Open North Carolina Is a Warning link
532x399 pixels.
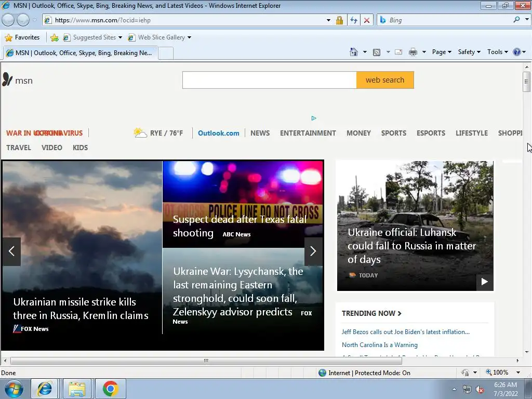click(x=380, y=345)
